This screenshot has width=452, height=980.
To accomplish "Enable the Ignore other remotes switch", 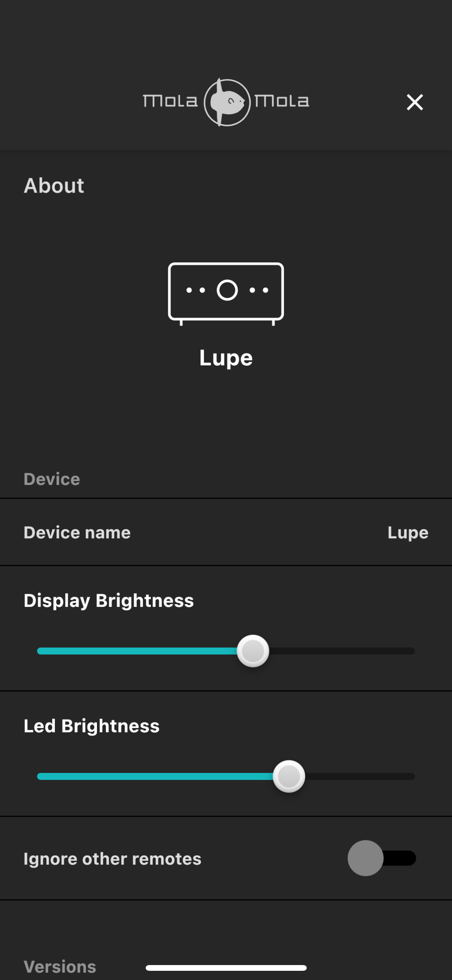I will (x=381, y=858).
